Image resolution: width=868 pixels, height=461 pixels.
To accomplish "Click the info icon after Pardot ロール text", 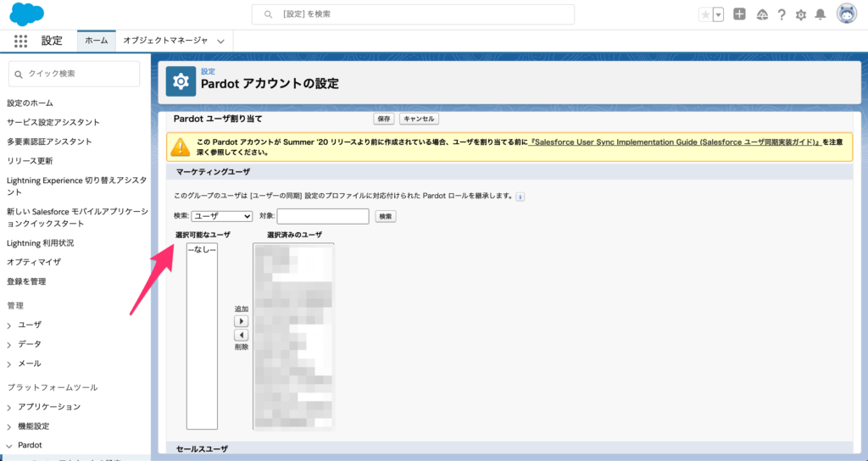I will click(520, 197).
